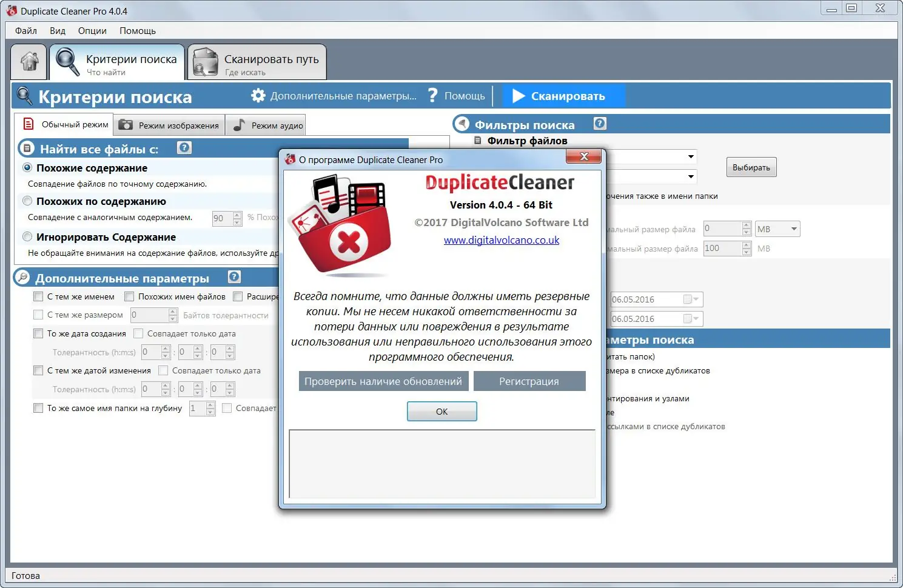Click the Найти все файлы section icon
903x588 pixels.
27,148
